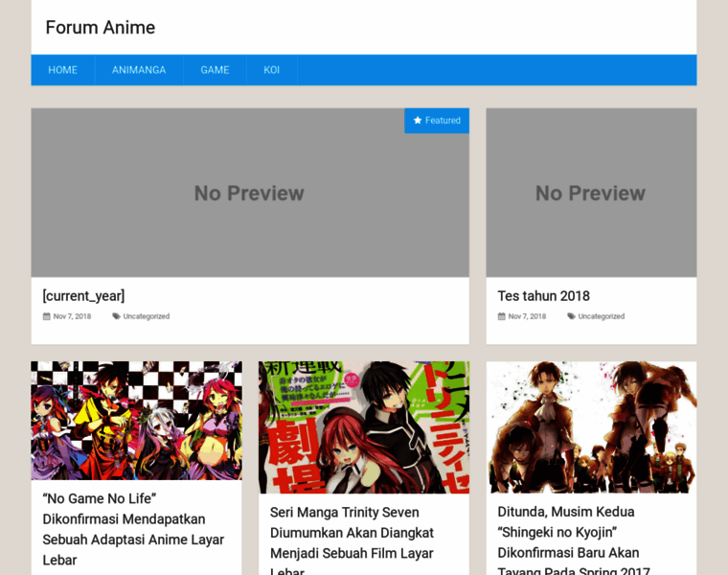Viewport: 728px width, 575px height.
Task: Click the No Game No Life thumbnail image
Action: pos(136,421)
